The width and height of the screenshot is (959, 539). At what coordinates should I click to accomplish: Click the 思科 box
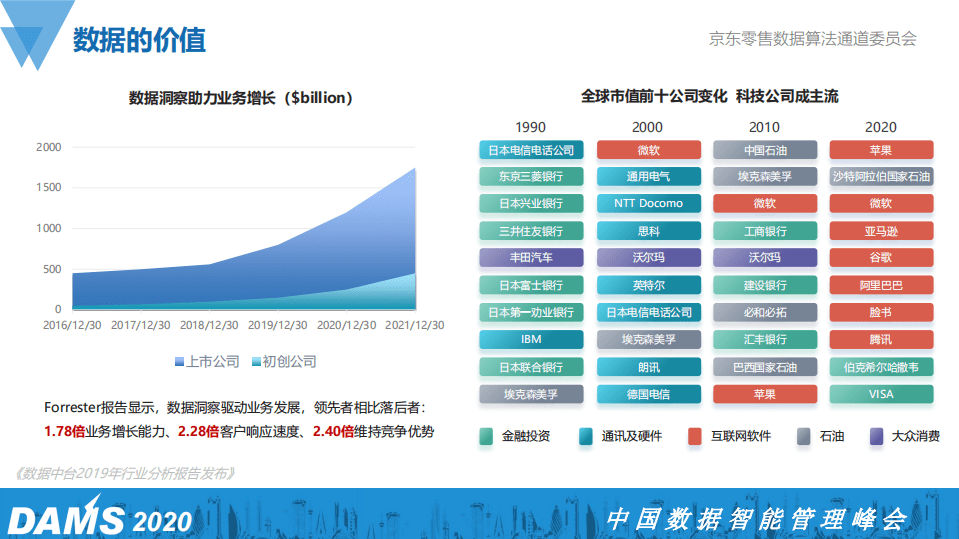pyautogui.click(x=648, y=231)
